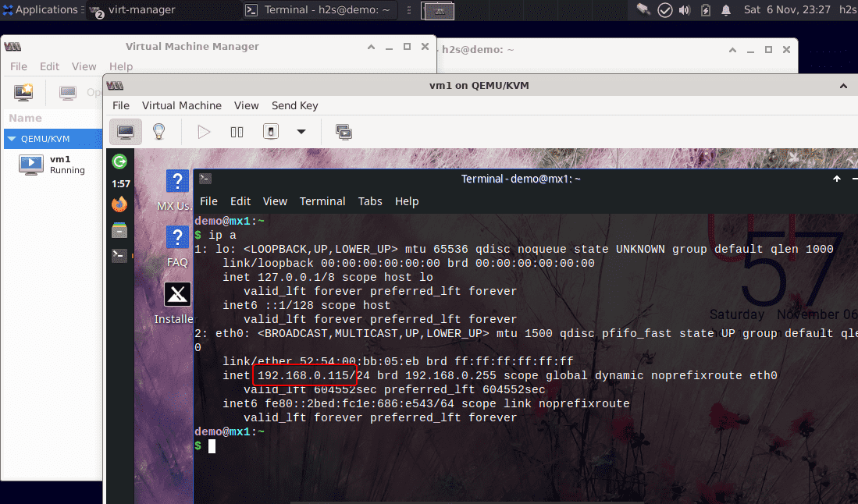Click the Run play button in the toolbar
The image size is (858, 504).
pos(204,131)
